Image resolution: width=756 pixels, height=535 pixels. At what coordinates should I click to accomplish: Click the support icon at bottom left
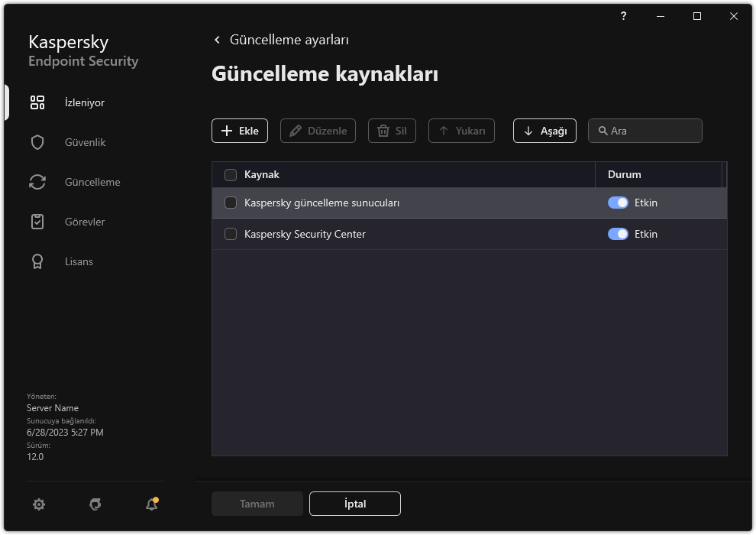pos(95,504)
